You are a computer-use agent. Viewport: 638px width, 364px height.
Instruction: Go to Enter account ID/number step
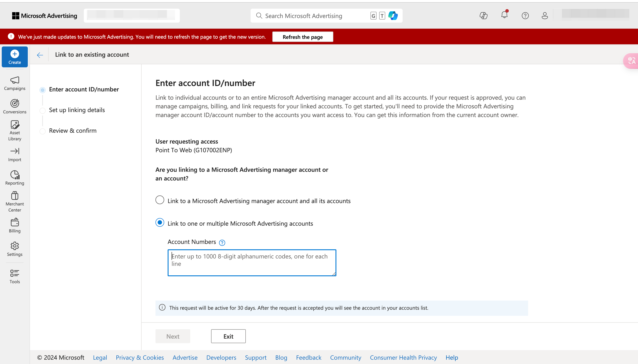pos(84,89)
